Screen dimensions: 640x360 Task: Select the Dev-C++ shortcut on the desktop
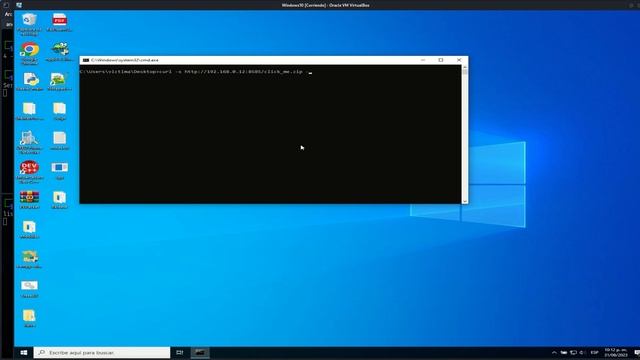(29, 171)
